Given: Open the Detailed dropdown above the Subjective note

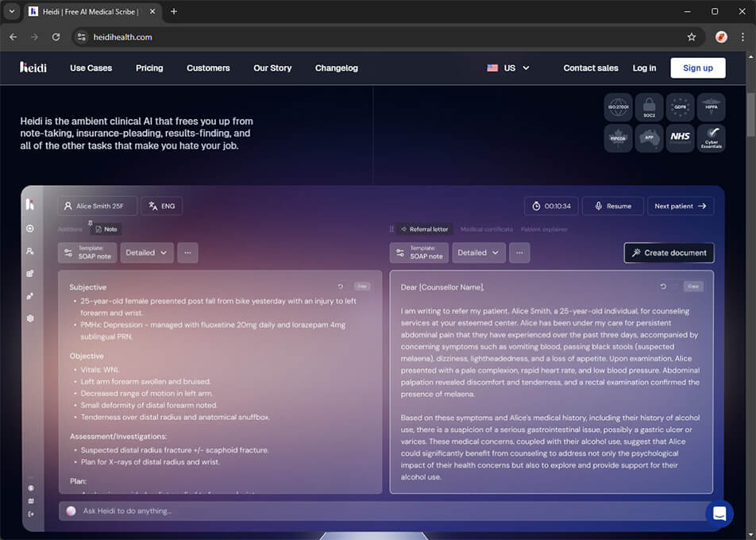Looking at the screenshot, I should [147, 253].
